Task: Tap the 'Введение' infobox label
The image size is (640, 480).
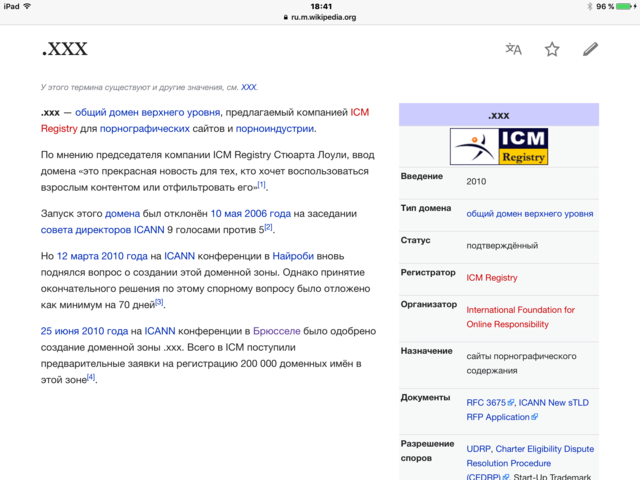Action: tap(422, 176)
